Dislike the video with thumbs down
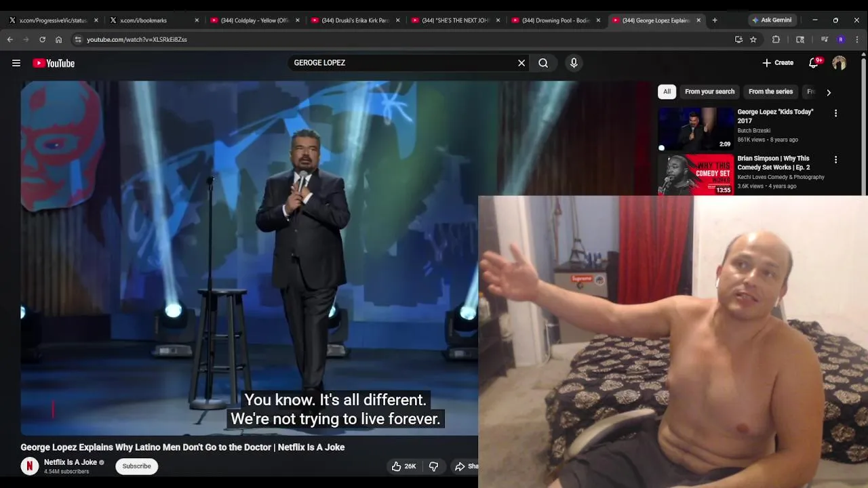The height and width of the screenshot is (488, 868). 433,466
